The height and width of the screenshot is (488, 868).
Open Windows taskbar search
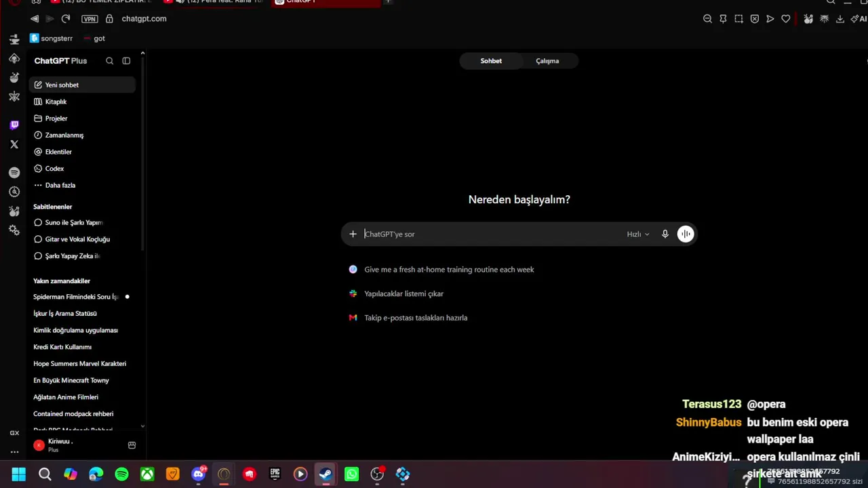pos(45,474)
